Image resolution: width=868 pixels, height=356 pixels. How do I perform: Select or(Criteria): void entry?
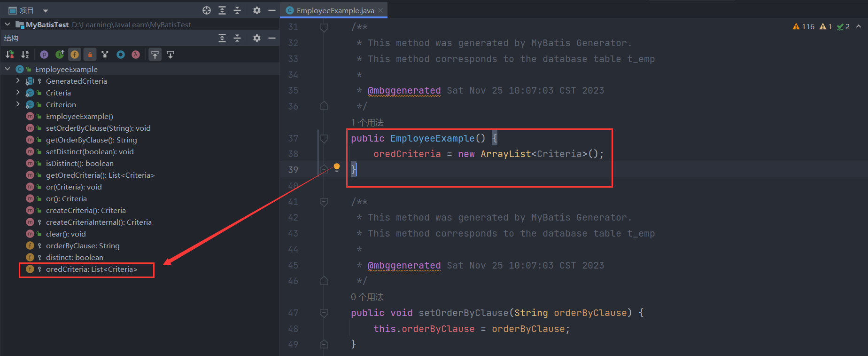(140, 187)
